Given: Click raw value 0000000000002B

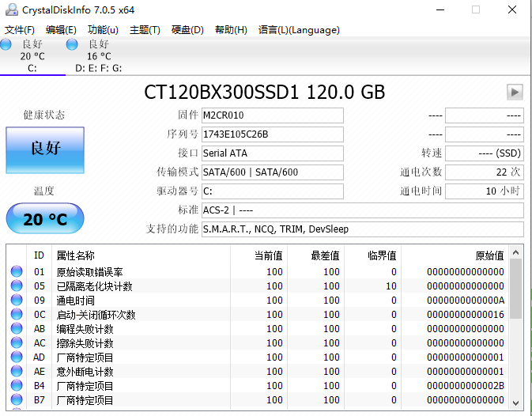Looking at the screenshot, I should click(466, 386).
